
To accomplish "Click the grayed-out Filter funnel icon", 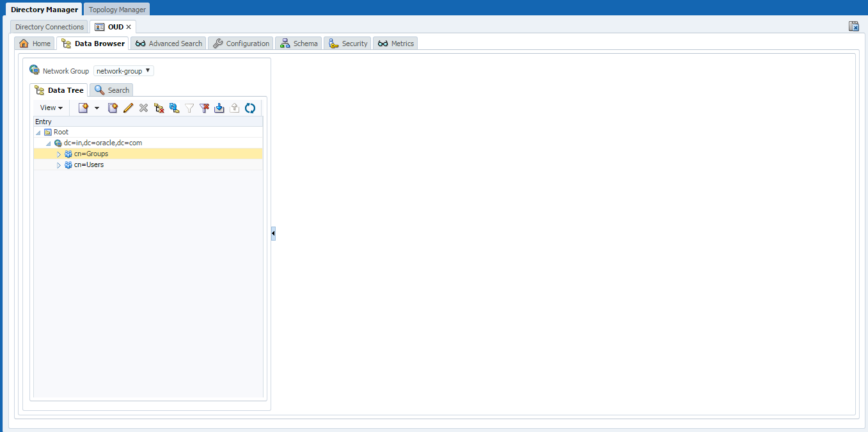I will point(189,108).
